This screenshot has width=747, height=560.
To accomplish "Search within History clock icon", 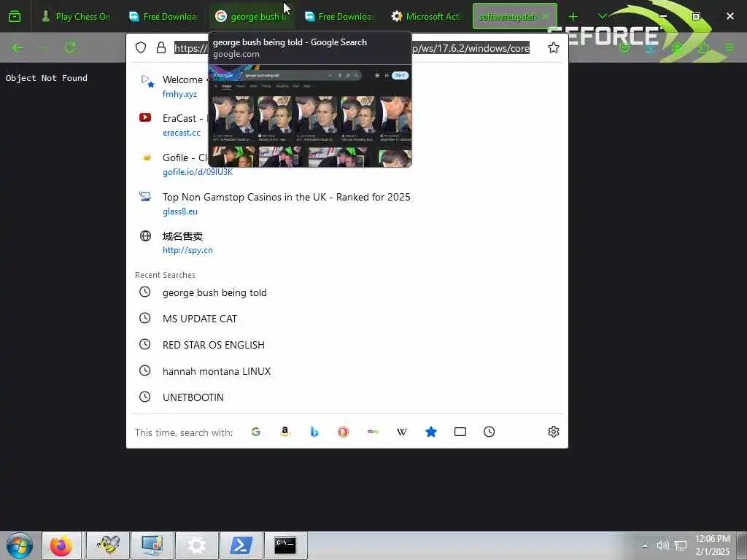I will [x=489, y=432].
